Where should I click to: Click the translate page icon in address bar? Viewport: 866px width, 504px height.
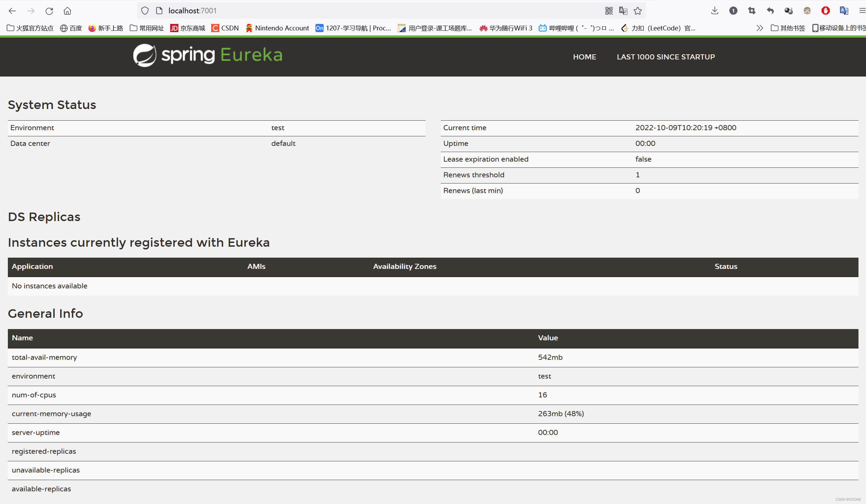(x=623, y=11)
